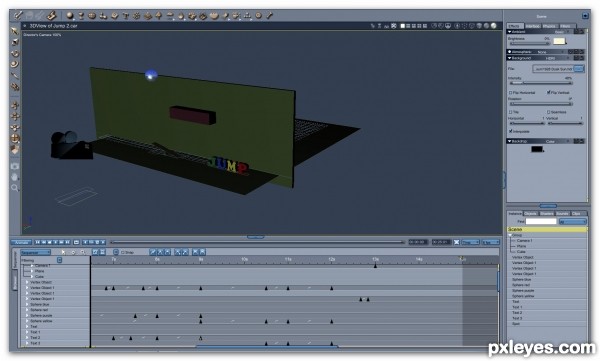Switch to the Effects tab
Image resolution: width=600 pixels, height=361 pixels.
click(515, 26)
